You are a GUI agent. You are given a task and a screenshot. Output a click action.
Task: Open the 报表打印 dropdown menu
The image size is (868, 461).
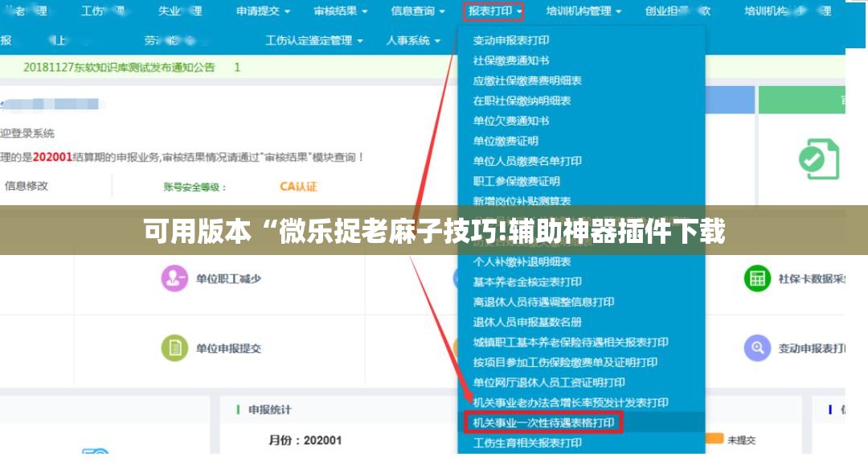pyautogui.click(x=493, y=10)
